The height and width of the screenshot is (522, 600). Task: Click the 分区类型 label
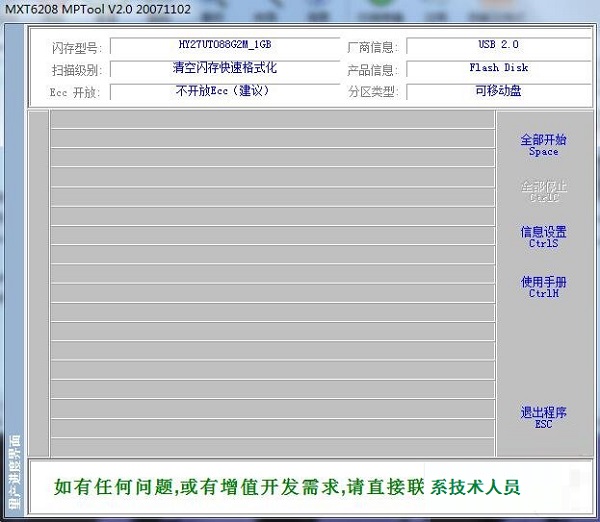(373, 92)
